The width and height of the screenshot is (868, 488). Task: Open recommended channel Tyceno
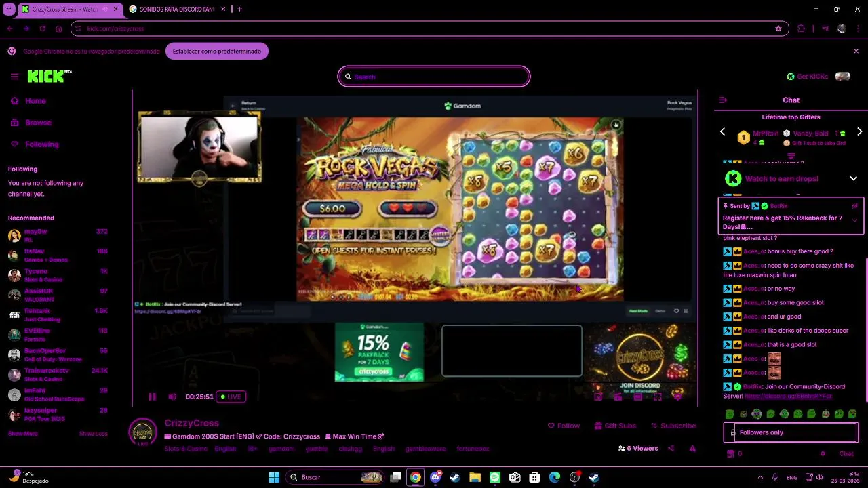click(x=58, y=275)
